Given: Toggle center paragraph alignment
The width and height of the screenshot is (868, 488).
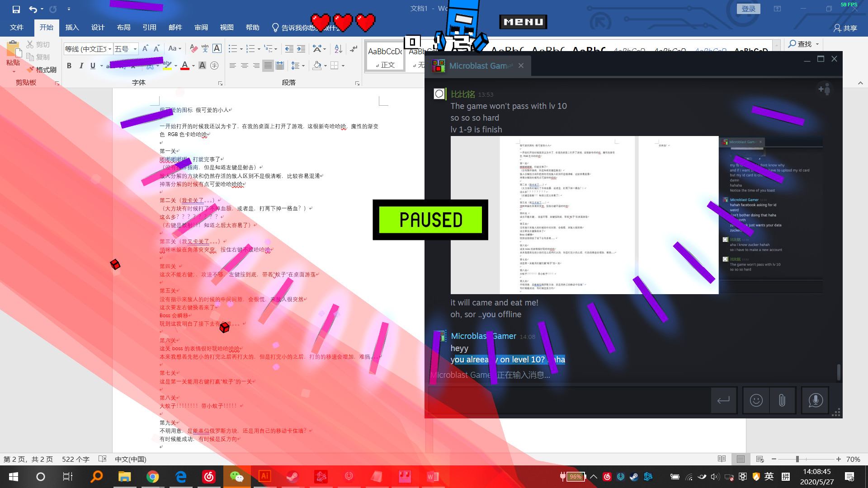Looking at the screenshot, I should tap(245, 66).
